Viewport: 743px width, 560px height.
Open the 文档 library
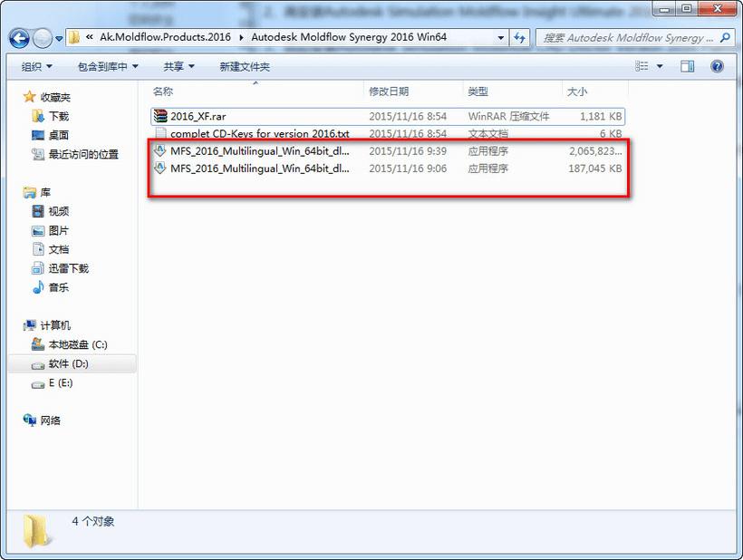pos(59,250)
